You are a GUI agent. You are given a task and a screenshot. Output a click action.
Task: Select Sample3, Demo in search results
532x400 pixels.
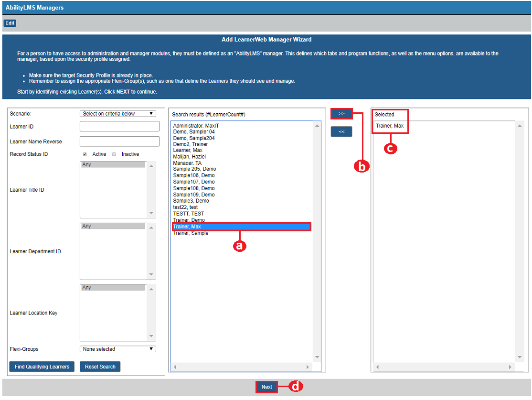click(191, 201)
